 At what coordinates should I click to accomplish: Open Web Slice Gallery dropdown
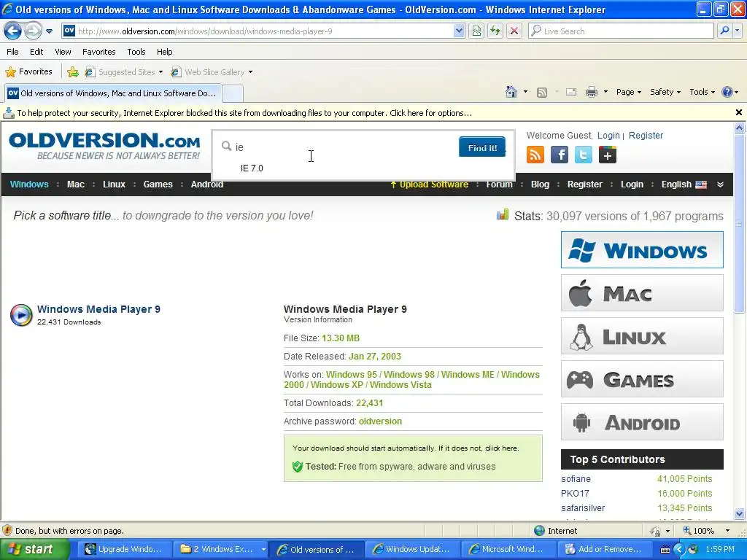click(x=212, y=72)
